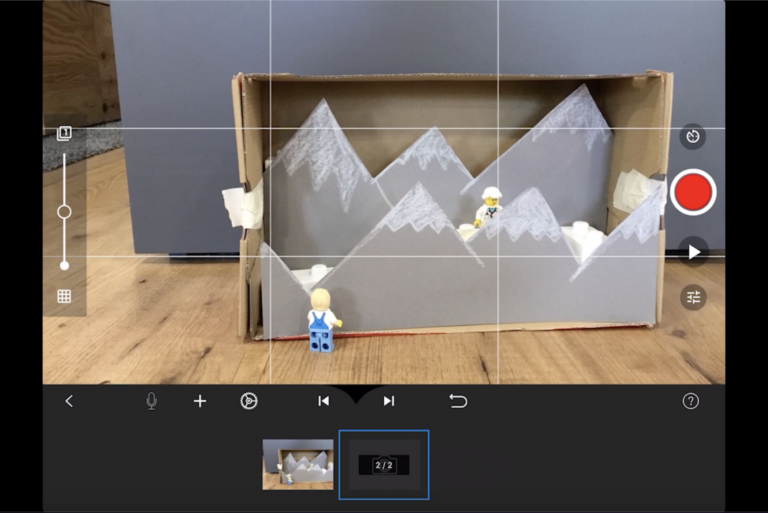Click the filled dot at slider bottom
Image resolution: width=768 pixels, height=513 pixels.
click(x=64, y=265)
